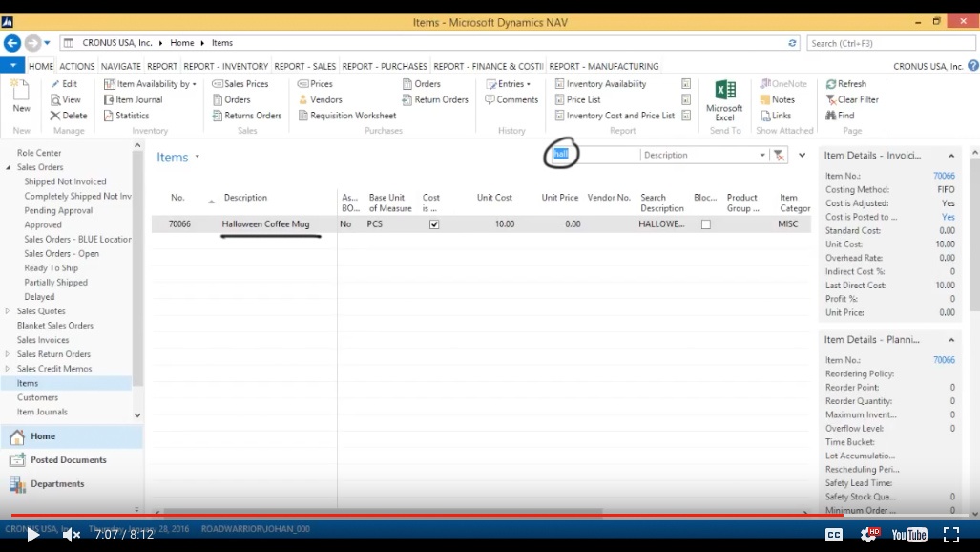Open sales Orders in ribbon

click(x=231, y=99)
